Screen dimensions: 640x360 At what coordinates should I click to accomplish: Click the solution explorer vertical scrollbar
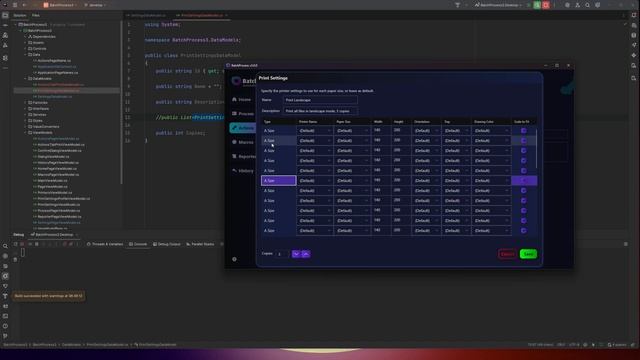click(121, 102)
